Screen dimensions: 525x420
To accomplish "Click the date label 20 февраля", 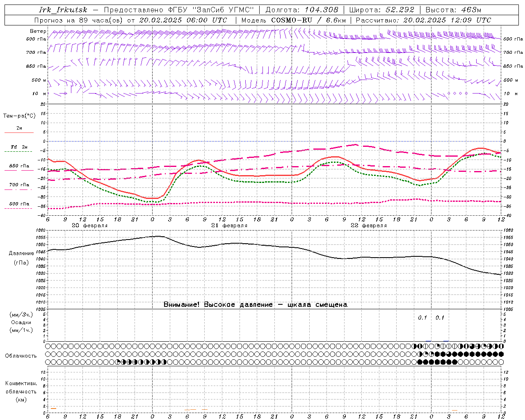I will click(89, 226).
